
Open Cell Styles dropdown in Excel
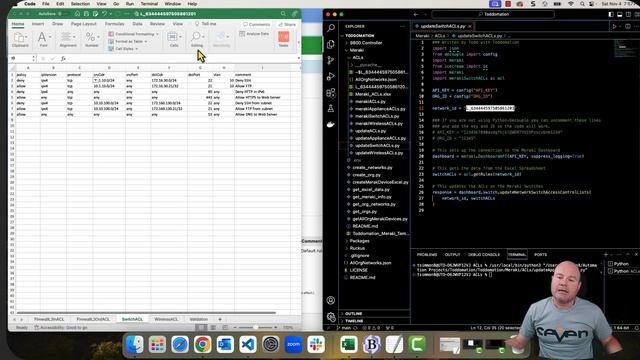point(123,49)
